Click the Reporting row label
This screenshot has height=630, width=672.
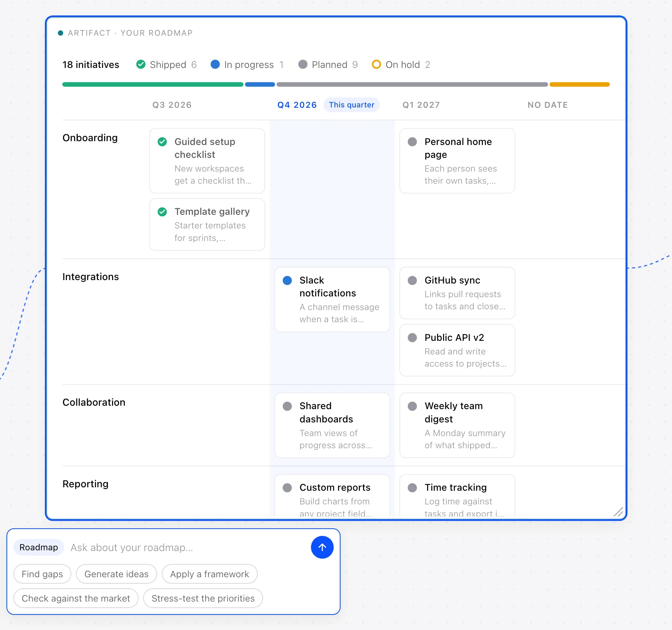coord(85,484)
